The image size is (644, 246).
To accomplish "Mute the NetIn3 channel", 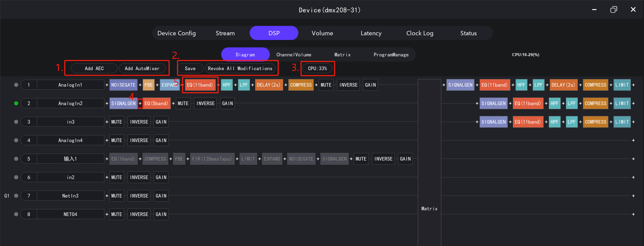I will [116, 196].
